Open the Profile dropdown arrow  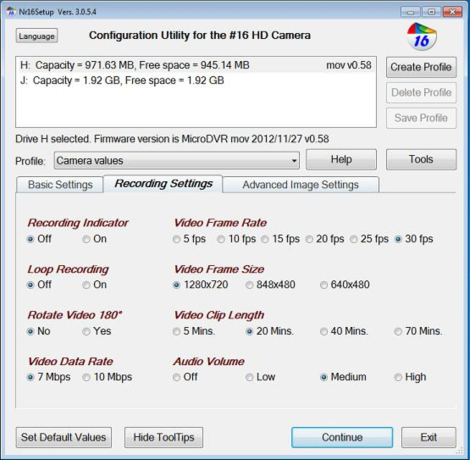294,161
